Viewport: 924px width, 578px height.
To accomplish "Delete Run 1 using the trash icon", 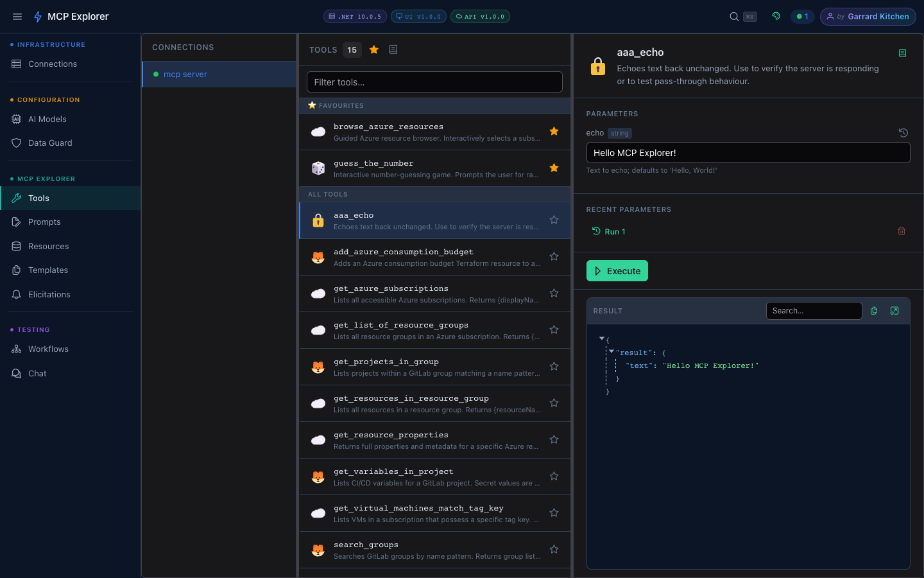I will [x=902, y=231].
